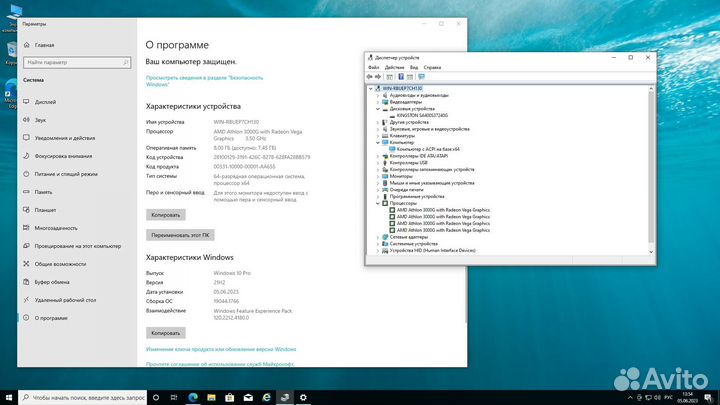The image size is (720, 405).
Task: Go to Уведомления и действия section
Action: tap(64, 138)
